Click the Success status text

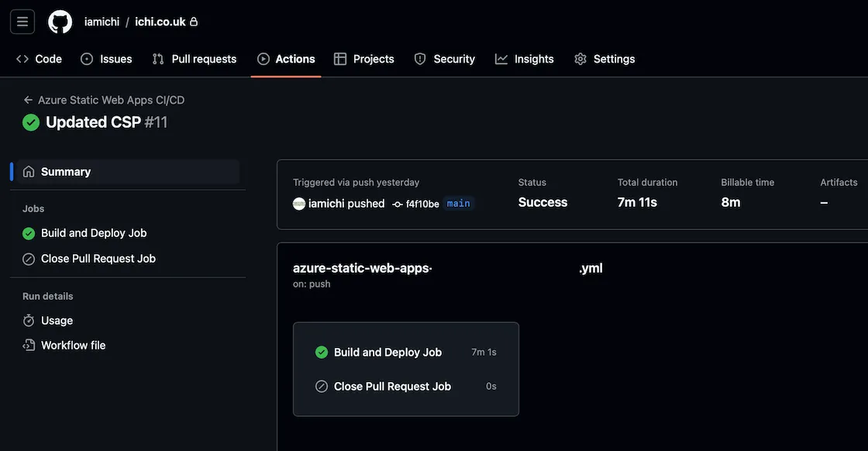(542, 202)
